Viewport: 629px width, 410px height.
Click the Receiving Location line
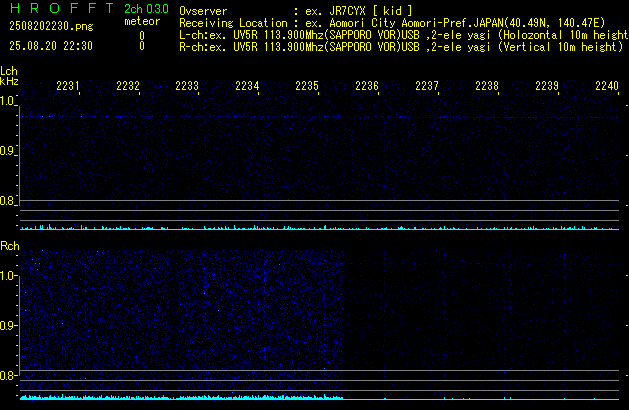click(392, 23)
